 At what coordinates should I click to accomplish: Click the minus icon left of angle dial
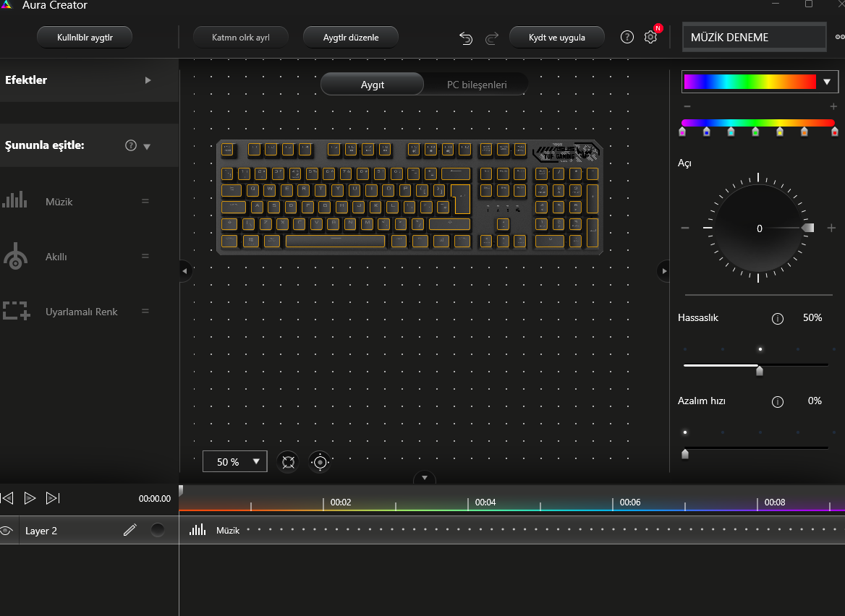tap(685, 228)
